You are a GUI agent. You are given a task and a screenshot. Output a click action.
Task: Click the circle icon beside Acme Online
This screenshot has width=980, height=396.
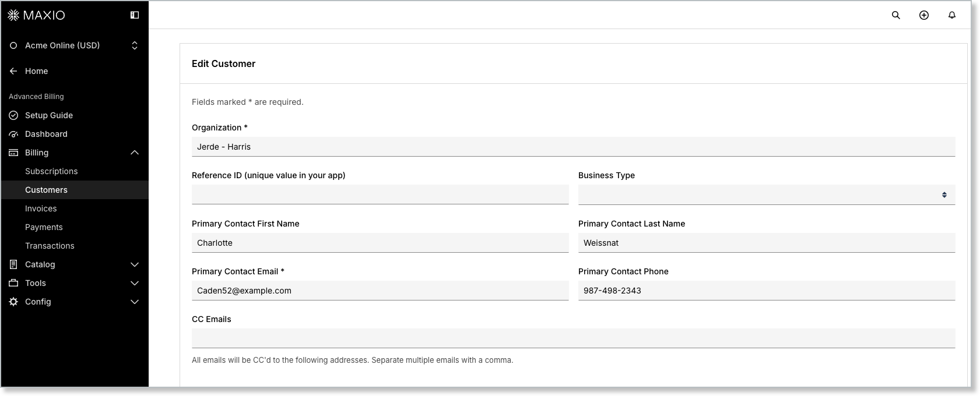click(13, 45)
